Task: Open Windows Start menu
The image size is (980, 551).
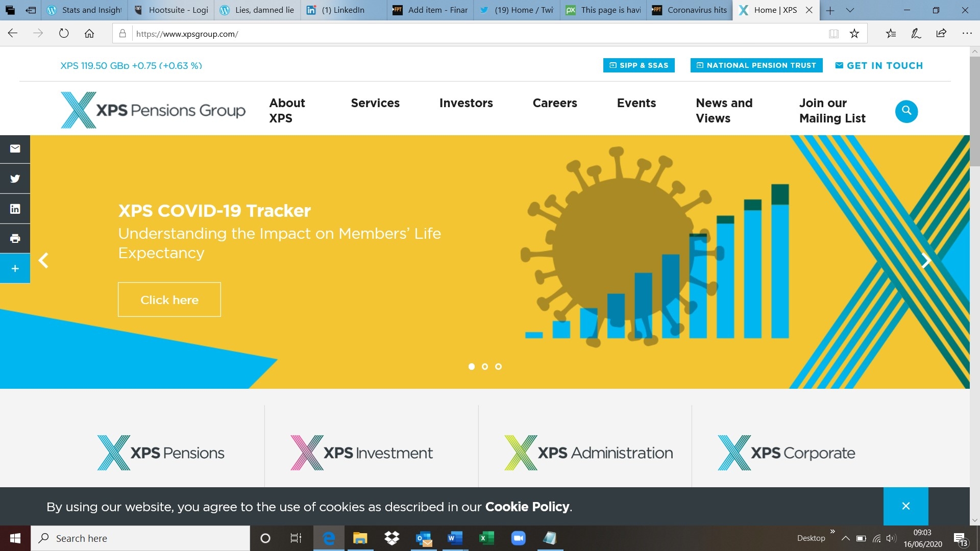Action: (15, 538)
